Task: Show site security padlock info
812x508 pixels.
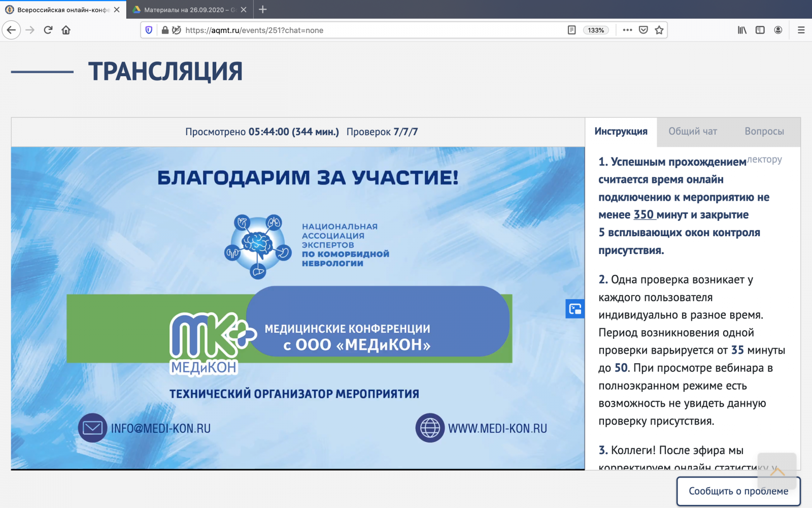Action: click(165, 30)
